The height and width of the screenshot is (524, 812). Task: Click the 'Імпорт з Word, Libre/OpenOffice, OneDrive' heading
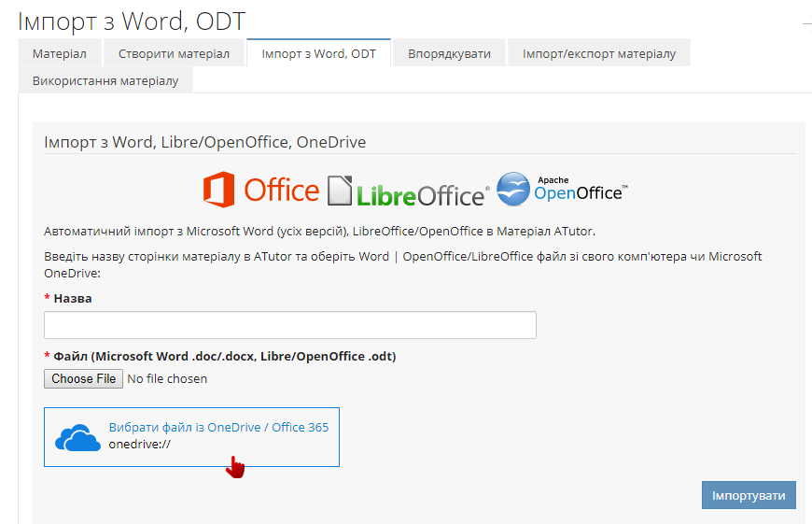tap(205, 142)
